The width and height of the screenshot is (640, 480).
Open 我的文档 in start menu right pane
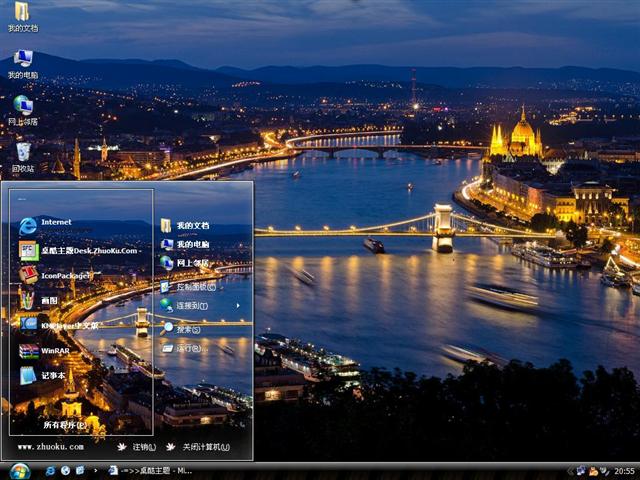184,225
